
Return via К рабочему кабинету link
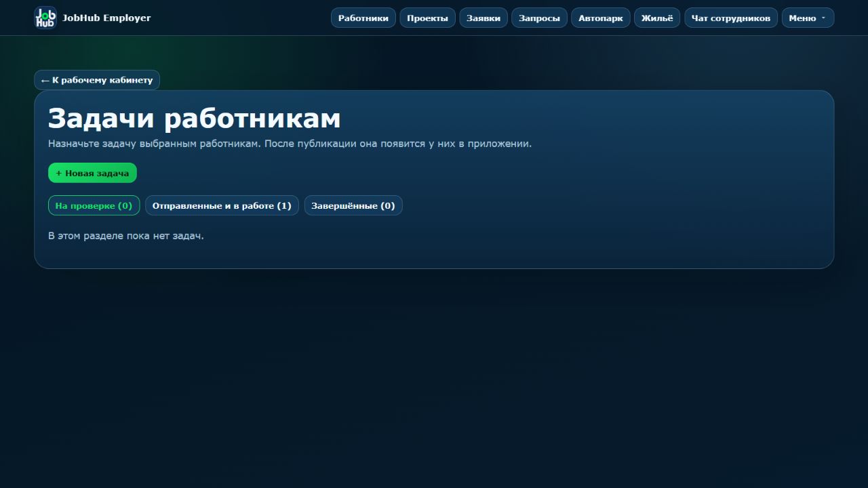tap(97, 80)
